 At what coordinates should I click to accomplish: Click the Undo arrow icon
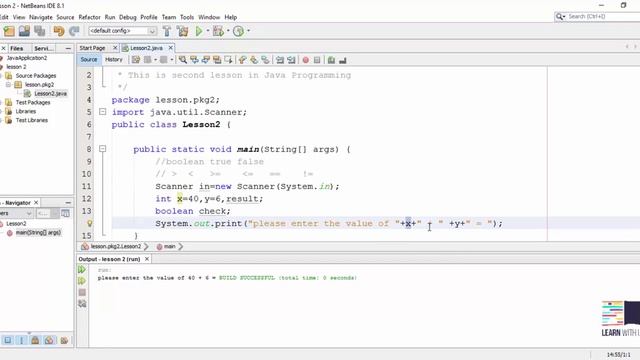(x=59, y=31)
